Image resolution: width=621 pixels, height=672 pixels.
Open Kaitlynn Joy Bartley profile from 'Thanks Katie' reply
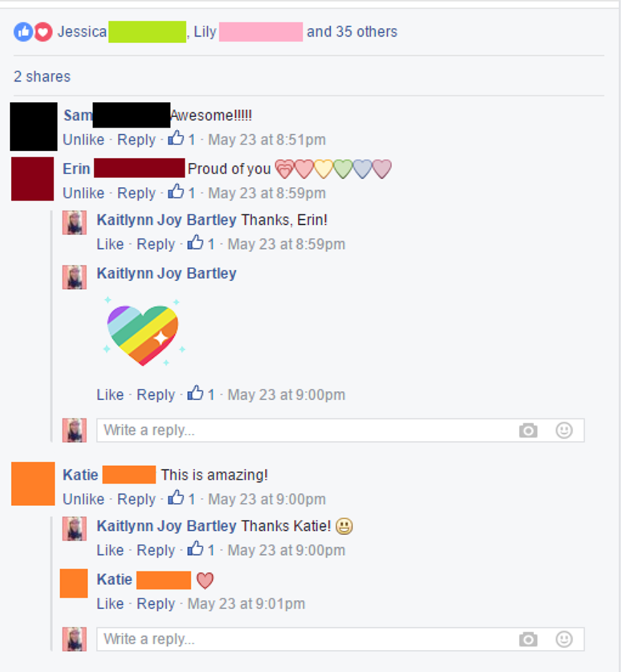coord(167,526)
